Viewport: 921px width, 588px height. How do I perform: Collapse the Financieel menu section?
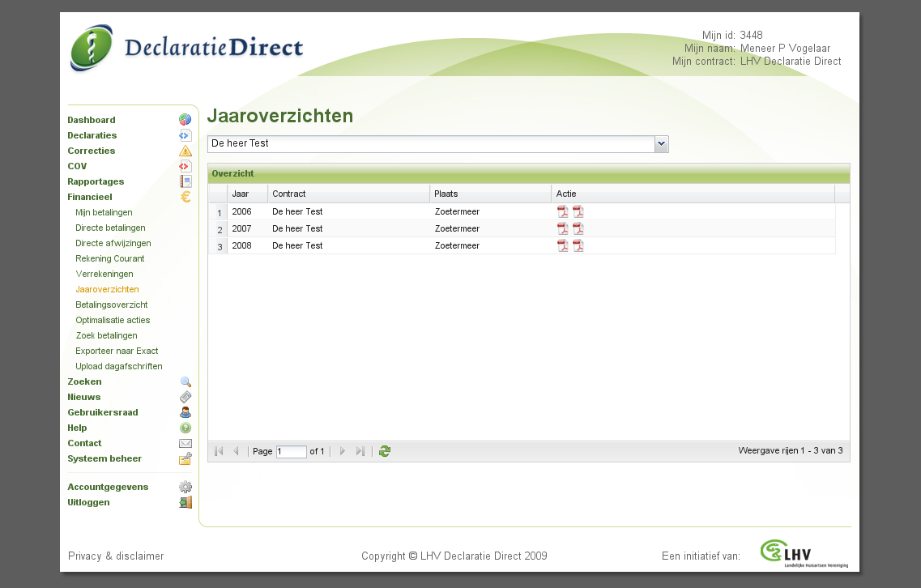coord(89,197)
